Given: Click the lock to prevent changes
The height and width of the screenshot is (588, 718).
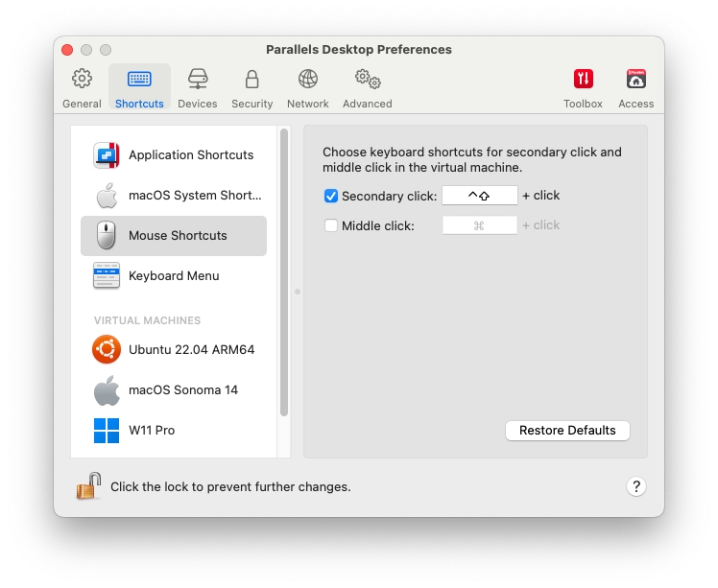Looking at the screenshot, I should [x=89, y=486].
